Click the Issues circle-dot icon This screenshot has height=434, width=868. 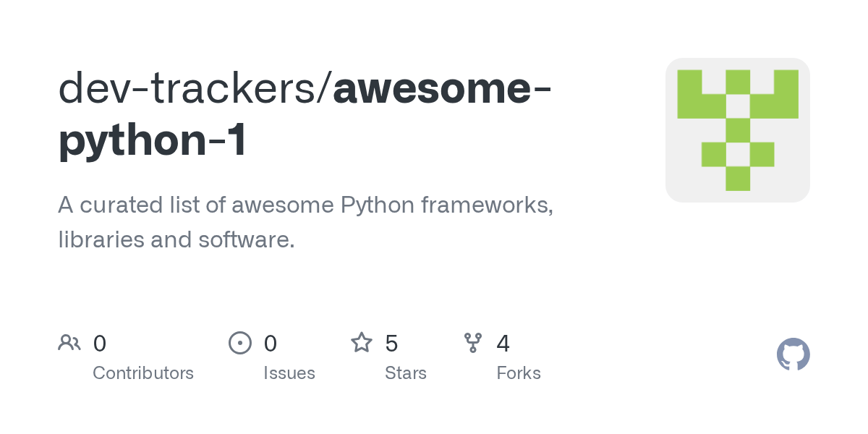click(x=240, y=342)
